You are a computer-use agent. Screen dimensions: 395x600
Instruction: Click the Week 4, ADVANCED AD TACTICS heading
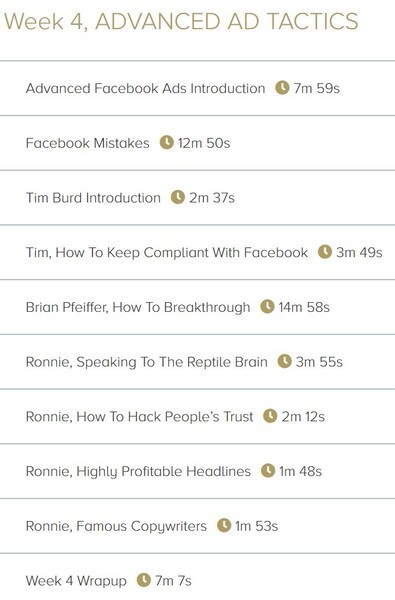pyautogui.click(x=181, y=21)
